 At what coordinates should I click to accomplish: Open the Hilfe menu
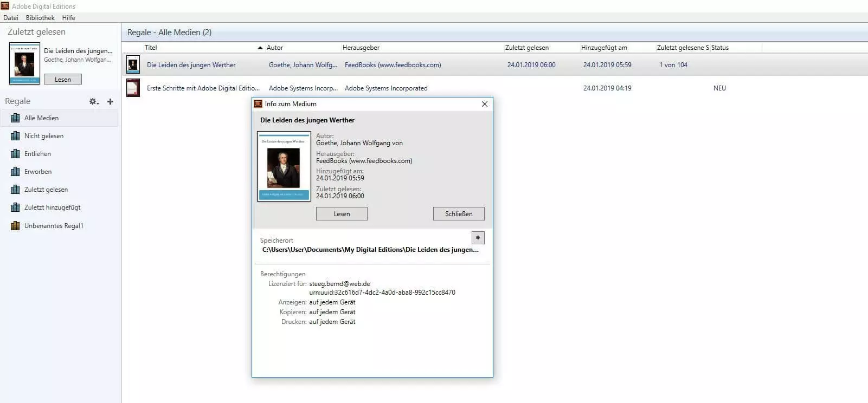click(68, 17)
